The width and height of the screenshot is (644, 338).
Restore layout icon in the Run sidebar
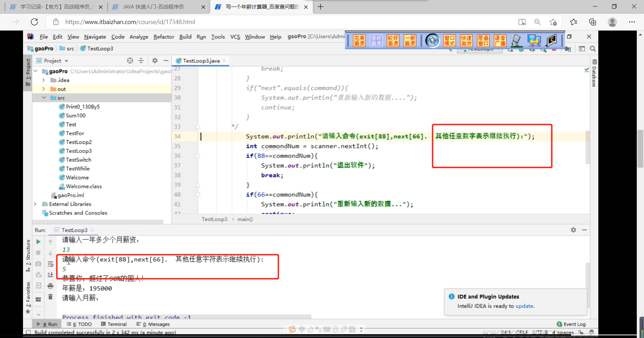(38, 300)
